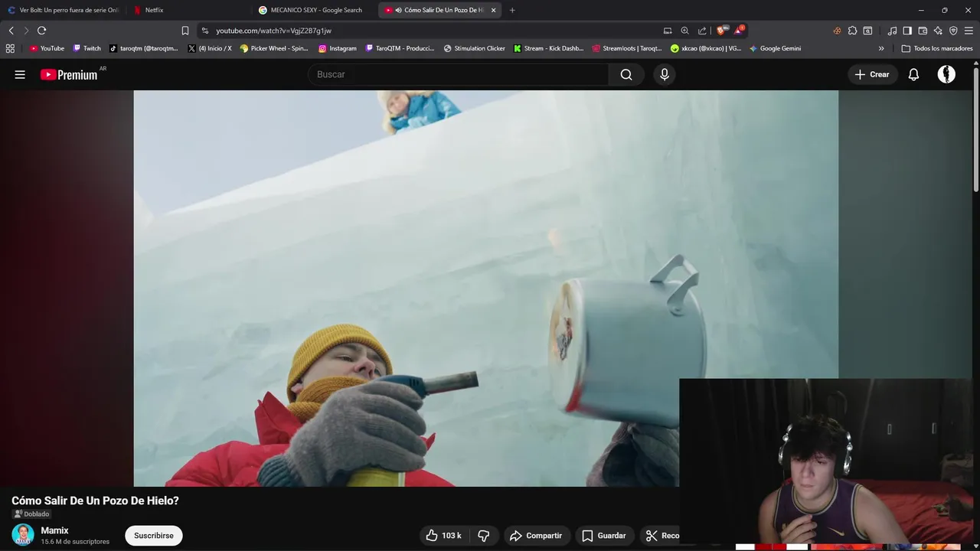Share video with Compartir button
This screenshot has height=551, width=980.
pos(536,536)
